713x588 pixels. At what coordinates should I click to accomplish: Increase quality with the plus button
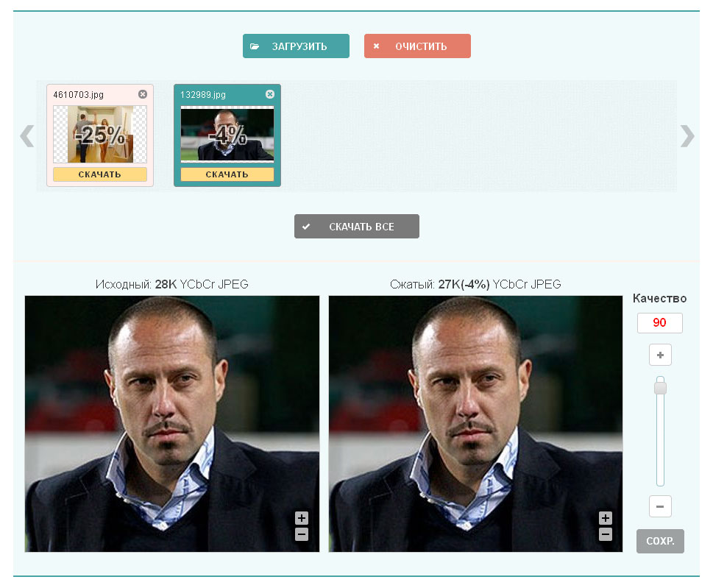click(660, 355)
